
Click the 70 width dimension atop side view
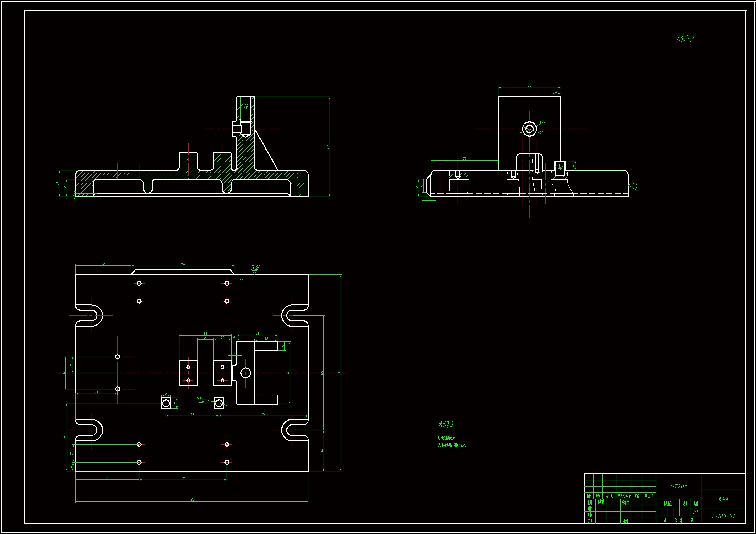(x=529, y=86)
